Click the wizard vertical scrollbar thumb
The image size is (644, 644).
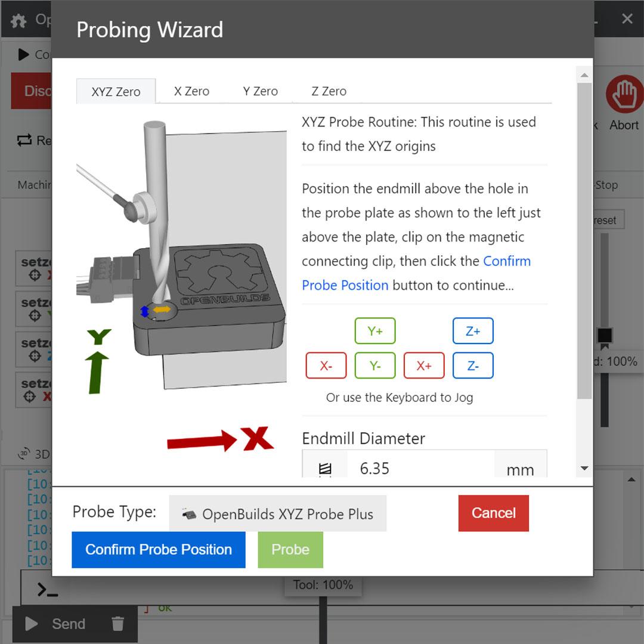click(x=584, y=241)
